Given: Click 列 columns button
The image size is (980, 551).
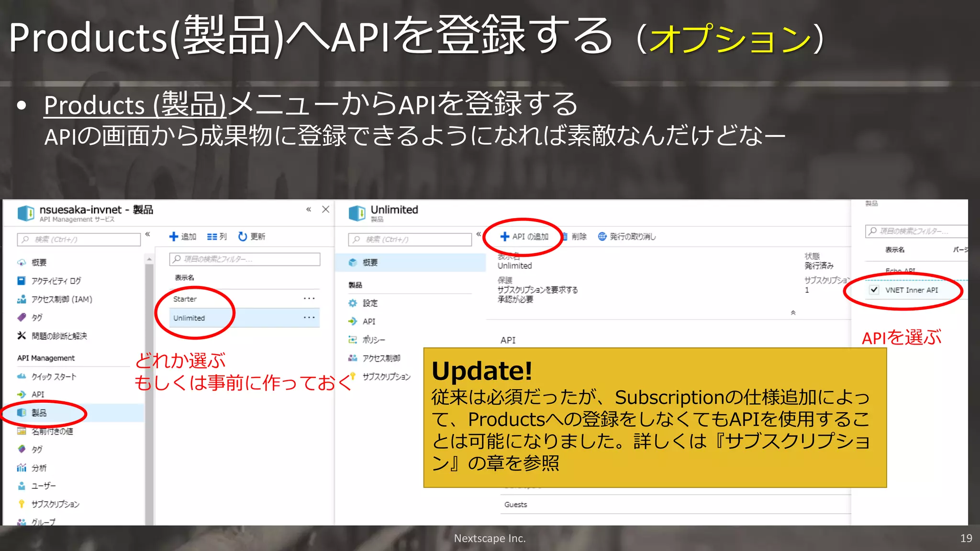Looking at the screenshot, I should tap(217, 236).
